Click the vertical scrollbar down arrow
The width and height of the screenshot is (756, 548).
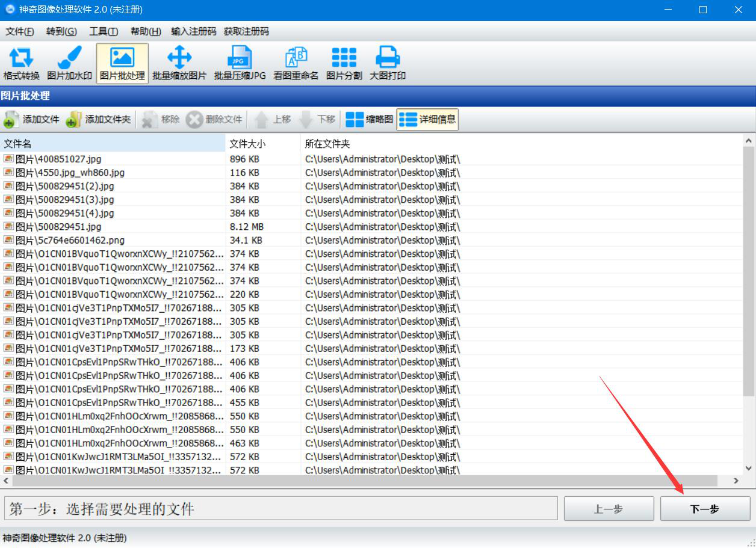[x=749, y=468]
